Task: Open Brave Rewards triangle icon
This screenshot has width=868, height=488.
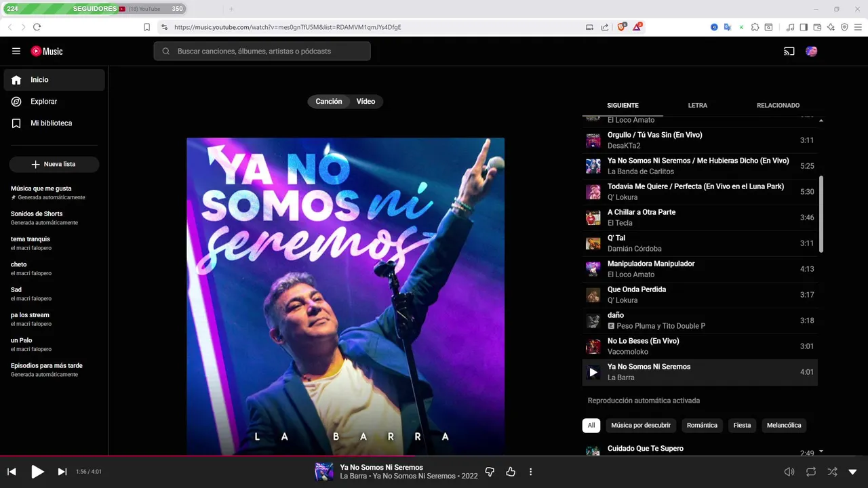Action: pyautogui.click(x=637, y=27)
